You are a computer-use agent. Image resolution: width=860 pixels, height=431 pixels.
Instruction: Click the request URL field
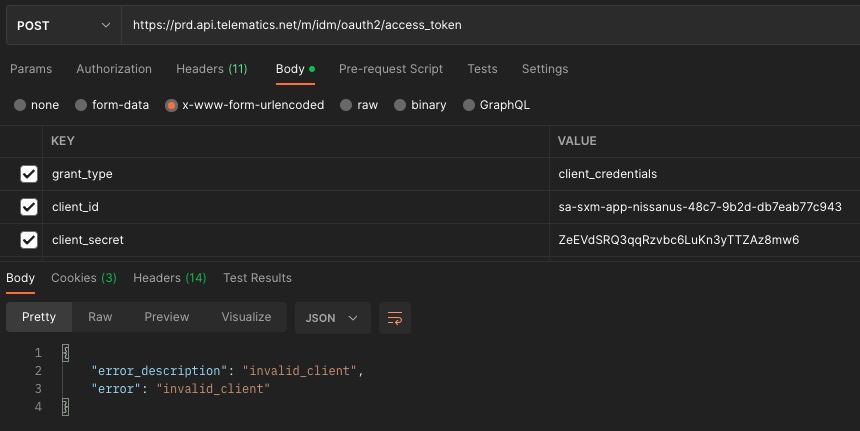pos(490,25)
